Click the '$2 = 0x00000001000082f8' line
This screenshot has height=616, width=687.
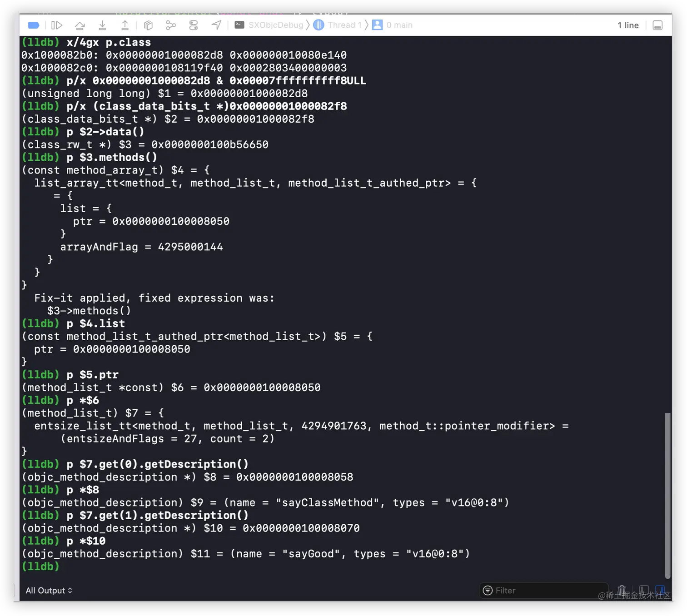pos(168,119)
